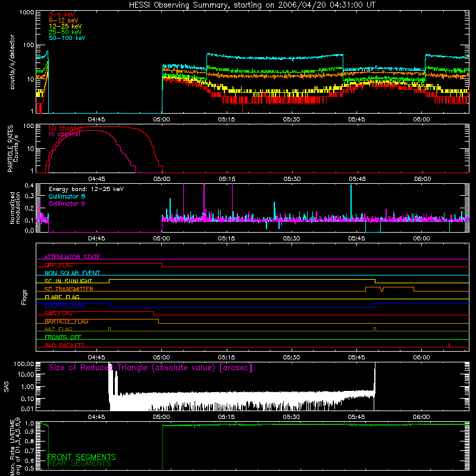This screenshot has width=476, height=476.
Task: Select the HI channel legend label
Action: pyautogui.click(x=64, y=134)
